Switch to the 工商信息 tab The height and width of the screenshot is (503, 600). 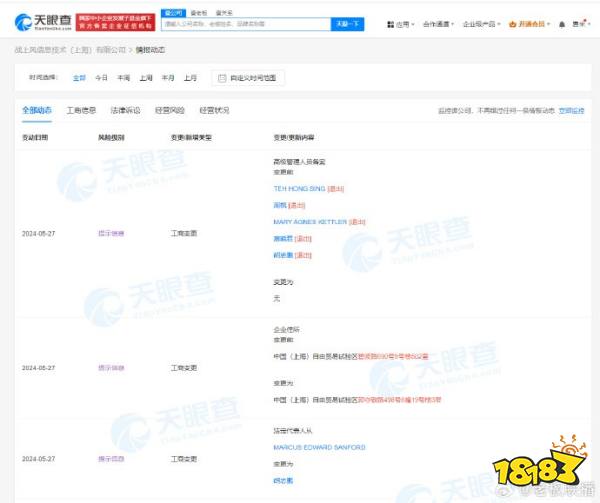coord(81,110)
